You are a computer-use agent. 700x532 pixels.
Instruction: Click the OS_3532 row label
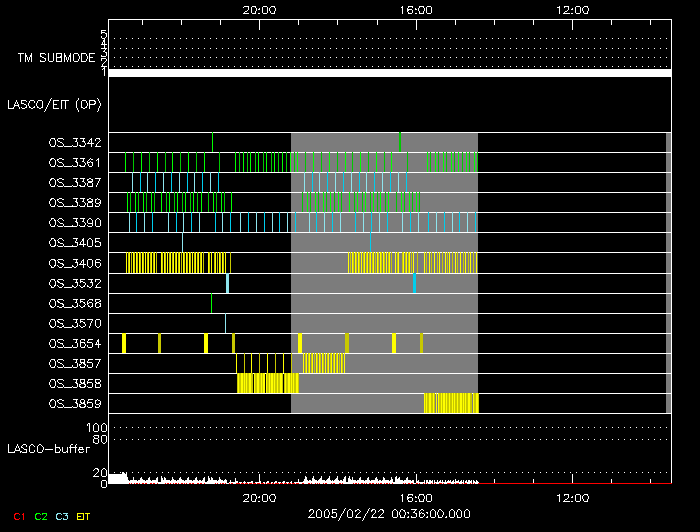point(74,283)
